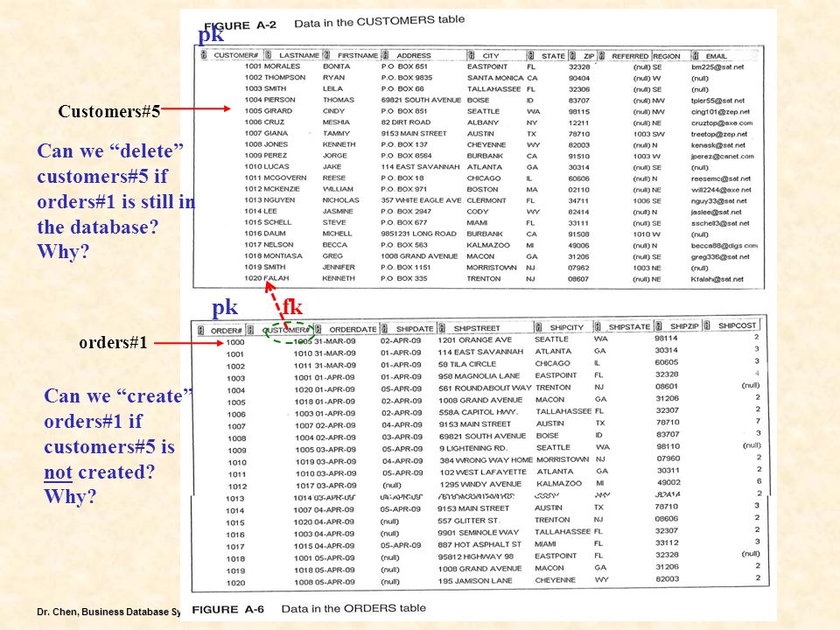Viewport: 840px width, 630px height.
Task: Click the icon beside the ZIP column header
Action: (x=572, y=55)
